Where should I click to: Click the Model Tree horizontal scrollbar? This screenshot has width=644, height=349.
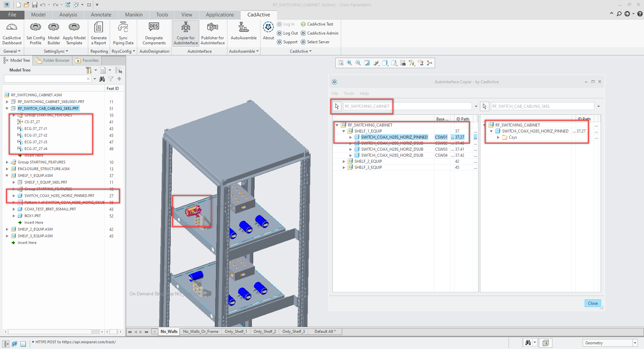[50, 332]
